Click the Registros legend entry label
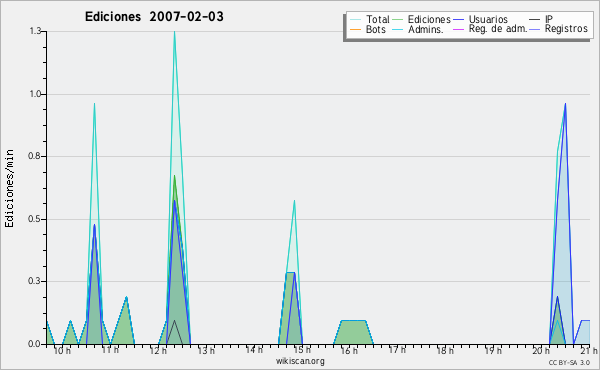Viewport: 600px width, 370px height. pyautogui.click(x=566, y=29)
